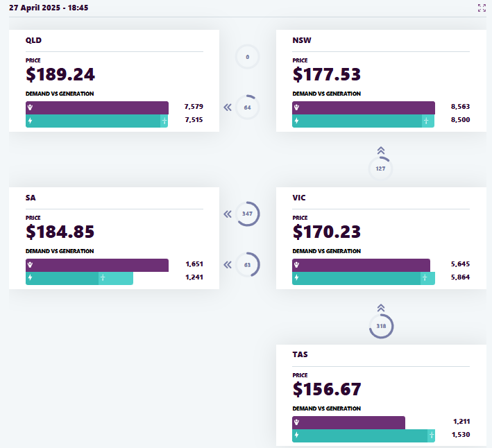Select the VIC purple demand bar
The width and height of the screenshot is (492, 448).
361,265
